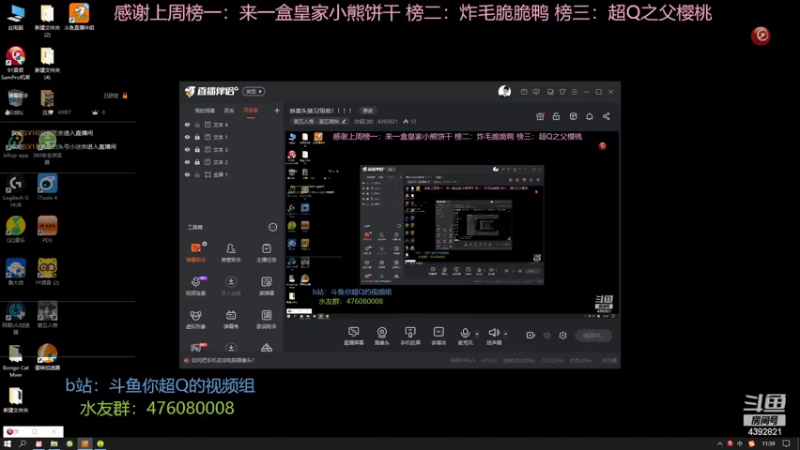800x450 pixels.
Task: Open File Explorer from taskbar
Action: pyautogui.click(x=54, y=444)
